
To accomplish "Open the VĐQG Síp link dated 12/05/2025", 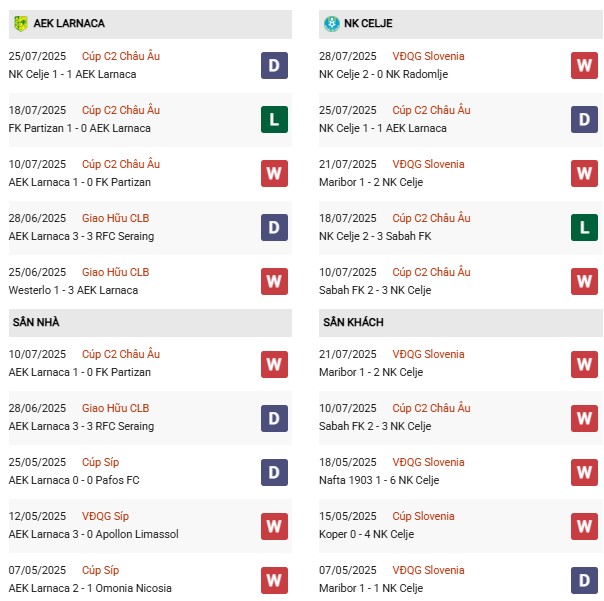I will 106,516.
